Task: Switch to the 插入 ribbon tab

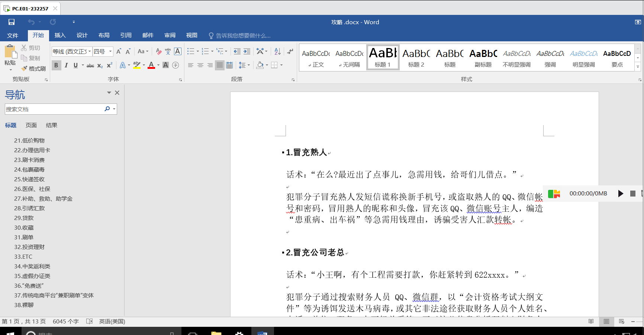Action: coord(60,35)
